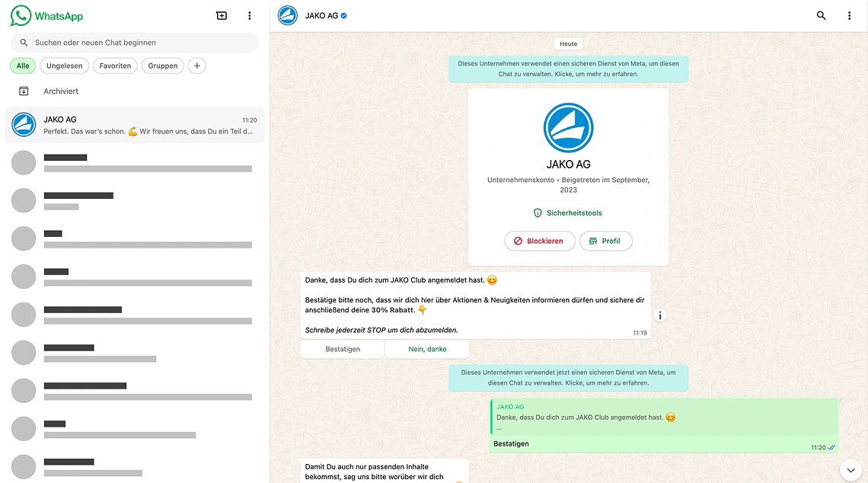Select the 'Gruppen' filter chip
Image resolution: width=868 pixels, height=483 pixels.
click(x=163, y=66)
